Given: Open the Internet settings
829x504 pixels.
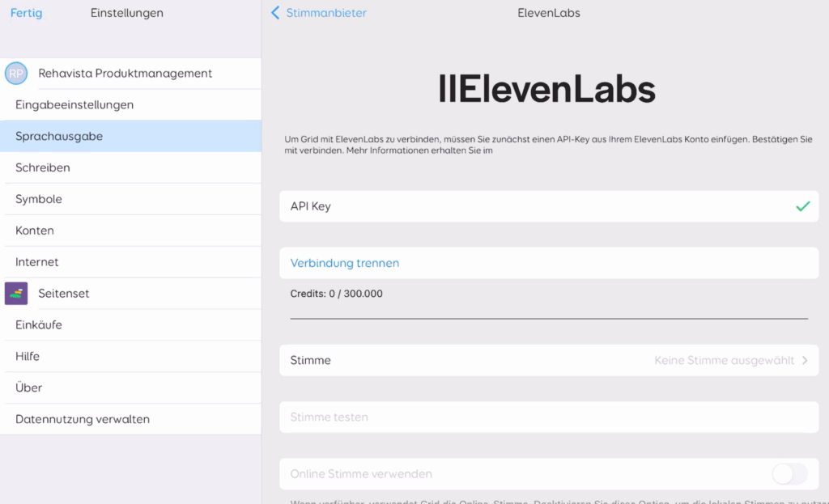Looking at the screenshot, I should (130, 262).
